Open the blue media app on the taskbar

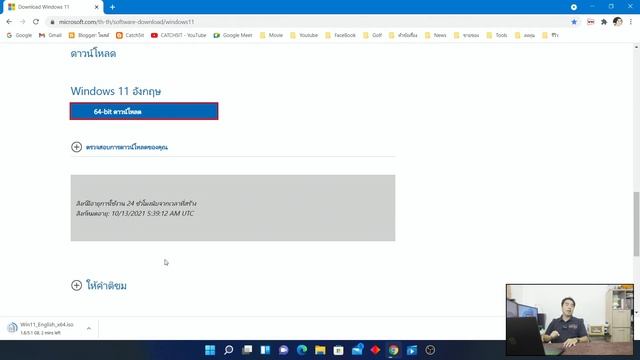click(x=412, y=350)
